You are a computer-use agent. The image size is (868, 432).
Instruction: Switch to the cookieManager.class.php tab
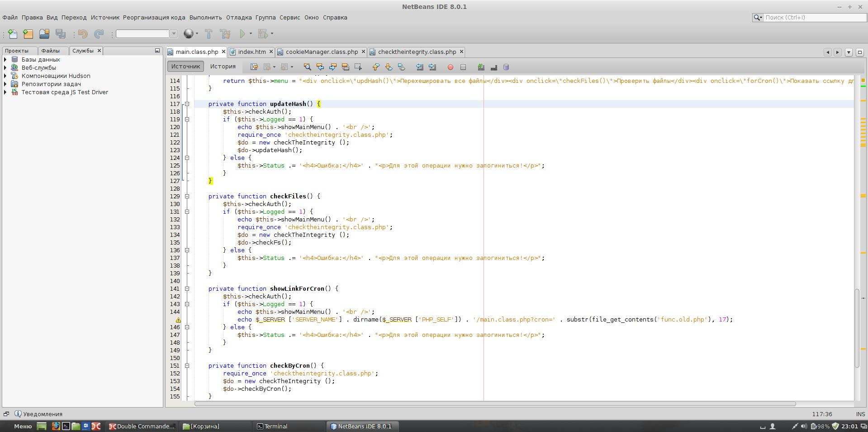[x=322, y=52]
